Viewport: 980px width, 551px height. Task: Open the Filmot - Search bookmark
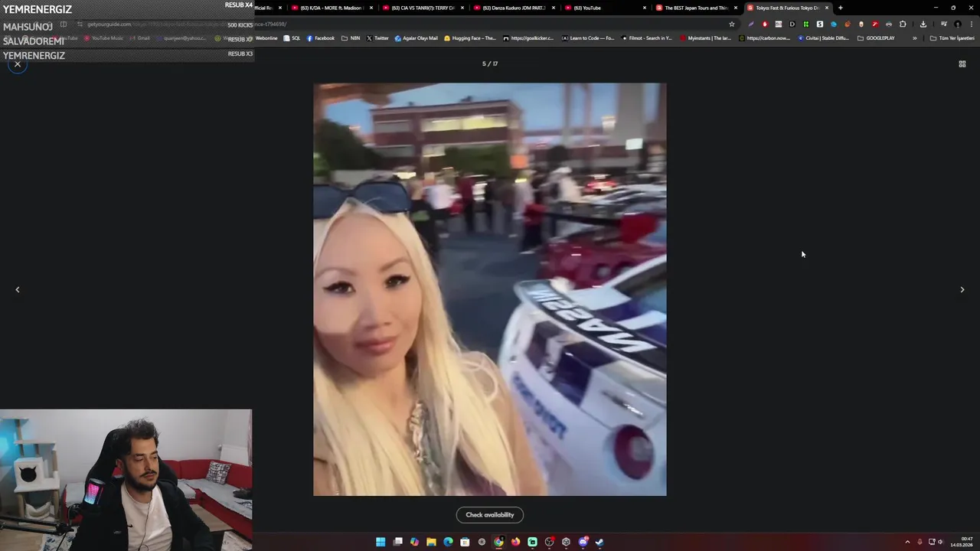(646, 38)
